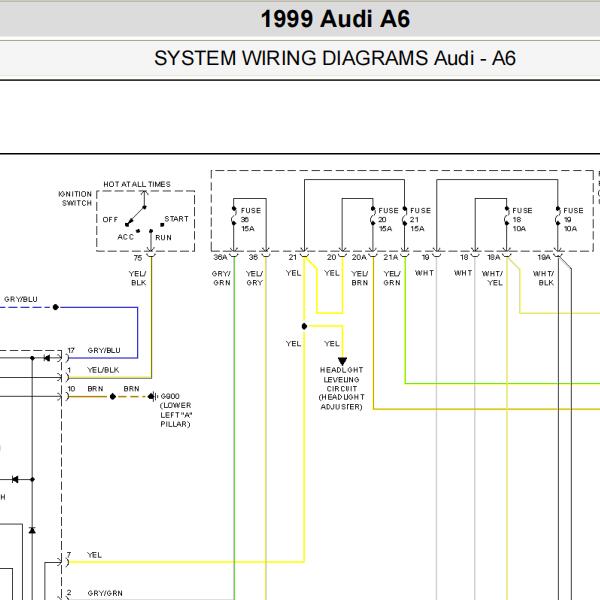
Task: Click the splice dot between the BRN labels
Action: (x=112, y=397)
